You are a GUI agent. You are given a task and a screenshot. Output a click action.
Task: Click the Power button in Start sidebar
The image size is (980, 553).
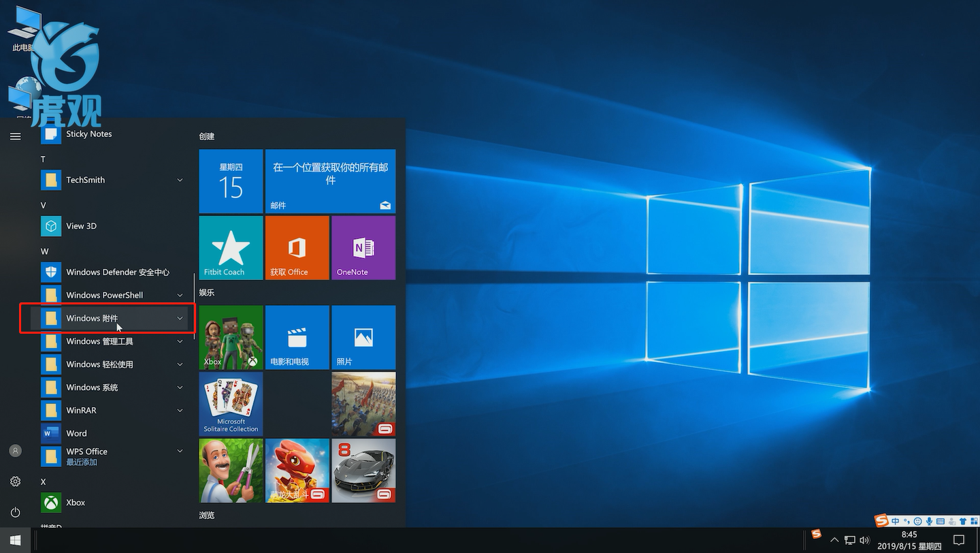[x=15, y=512]
